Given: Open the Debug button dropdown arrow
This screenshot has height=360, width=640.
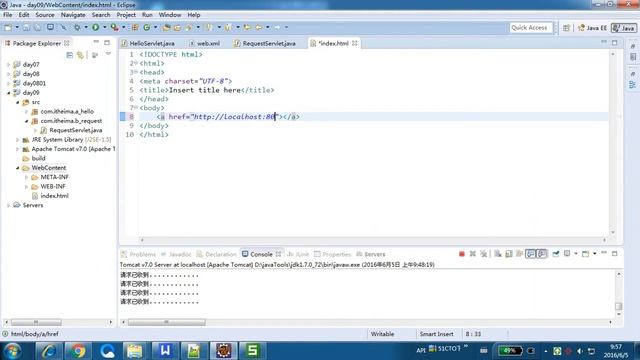Looking at the screenshot, I should point(86,27).
